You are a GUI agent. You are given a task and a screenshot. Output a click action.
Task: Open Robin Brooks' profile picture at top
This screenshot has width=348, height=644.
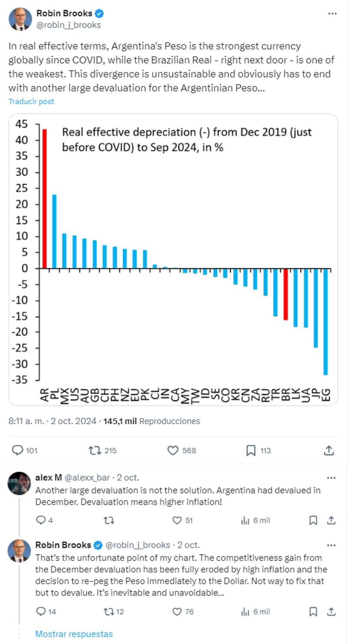point(20,19)
